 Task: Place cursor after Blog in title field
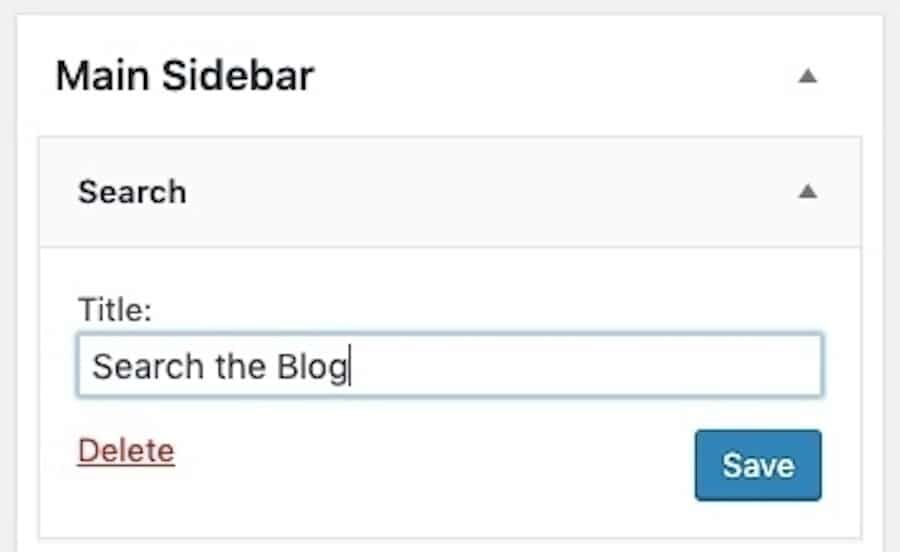tap(348, 367)
